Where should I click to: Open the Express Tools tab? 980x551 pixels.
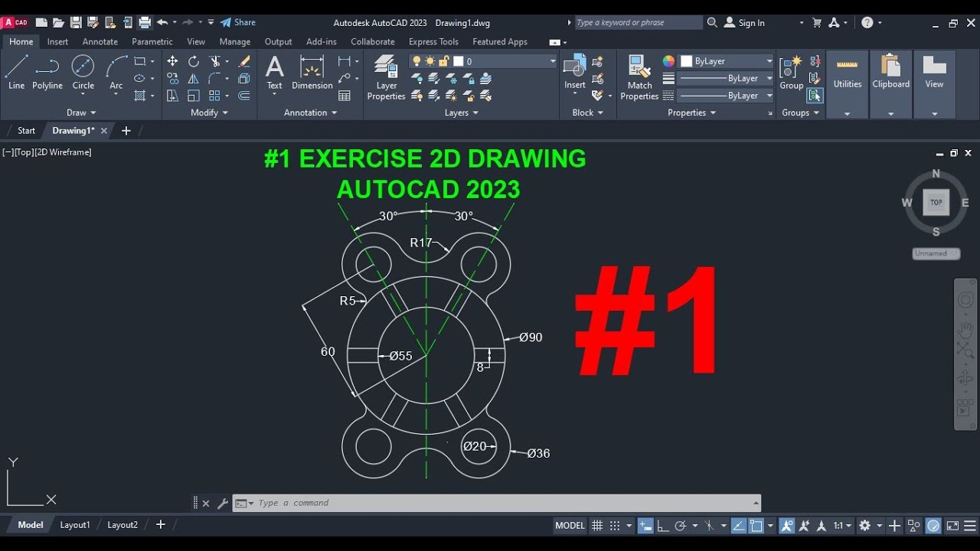[x=433, y=41]
